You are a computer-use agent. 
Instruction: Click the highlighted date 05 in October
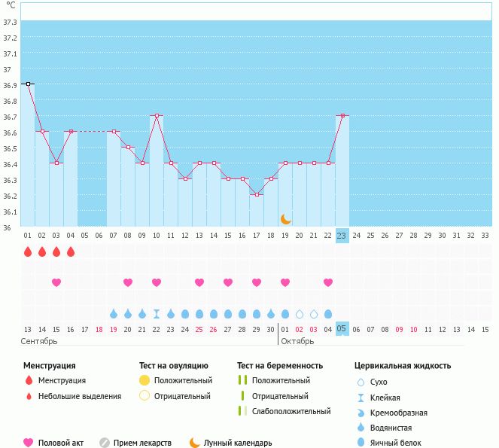pyautogui.click(x=342, y=328)
